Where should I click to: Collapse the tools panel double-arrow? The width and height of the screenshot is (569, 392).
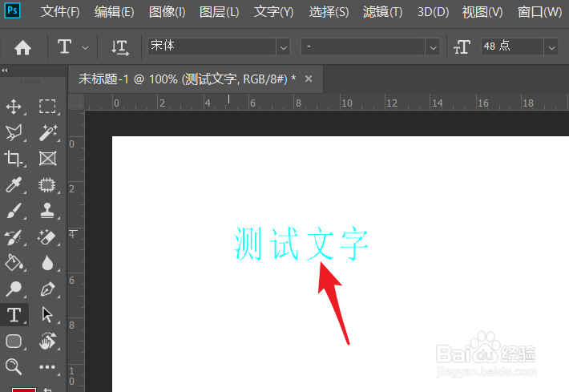point(5,71)
